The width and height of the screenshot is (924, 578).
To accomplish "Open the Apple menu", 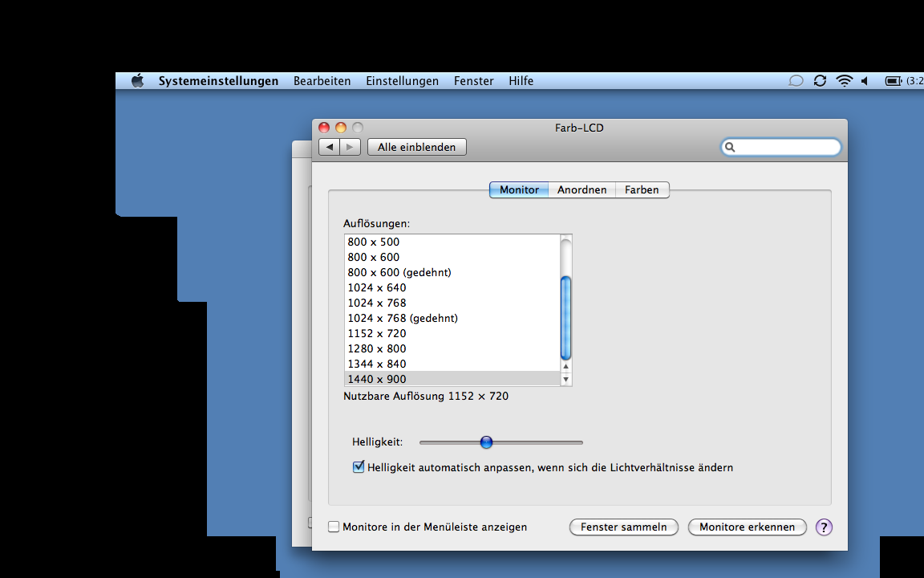I will (x=137, y=81).
